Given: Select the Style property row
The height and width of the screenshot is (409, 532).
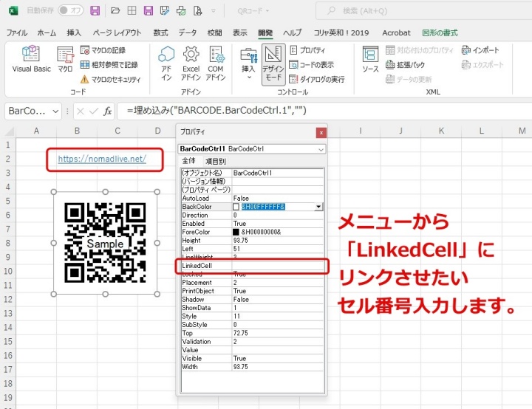Looking at the screenshot, I should click(x=253, y=316).
